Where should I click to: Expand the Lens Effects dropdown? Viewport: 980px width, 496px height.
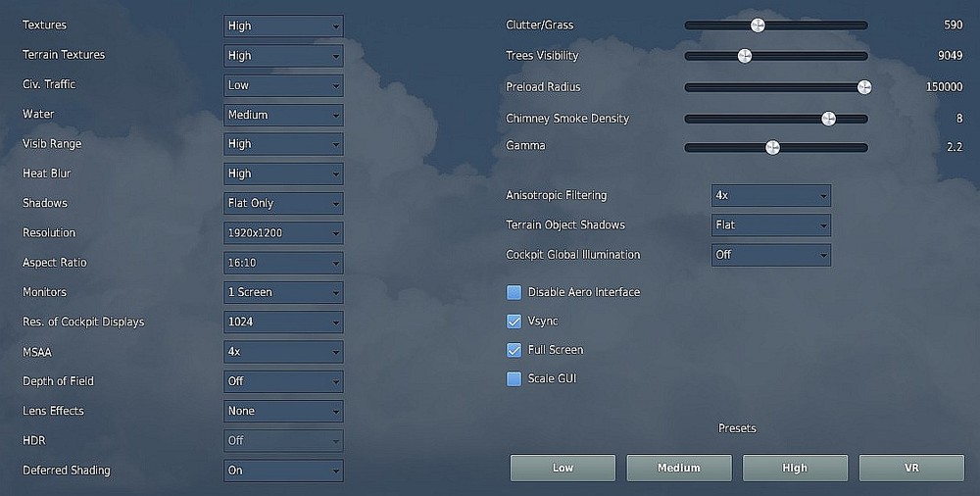click(x=283, y=411)
